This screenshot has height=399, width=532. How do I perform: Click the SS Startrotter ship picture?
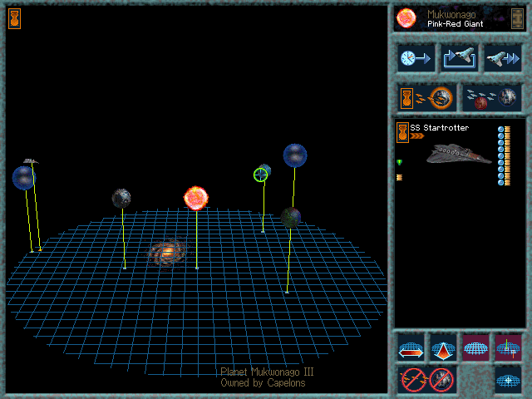459,154
